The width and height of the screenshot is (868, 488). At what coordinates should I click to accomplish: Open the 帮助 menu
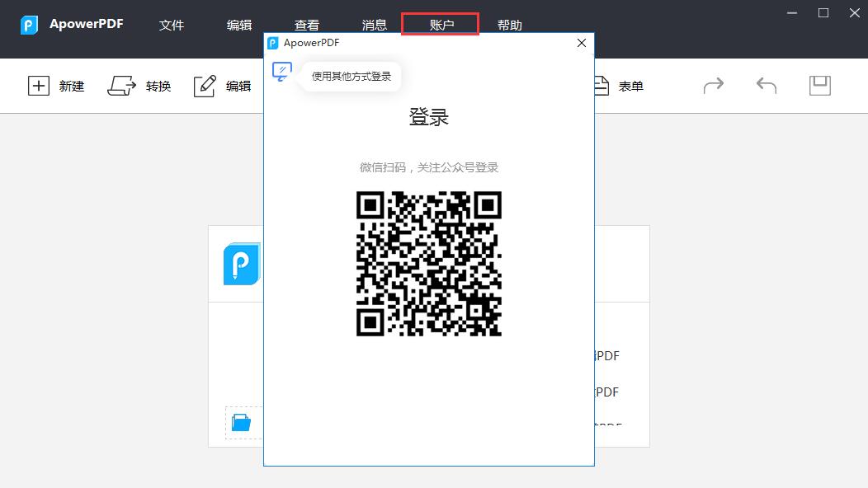[x=509, y=25]
